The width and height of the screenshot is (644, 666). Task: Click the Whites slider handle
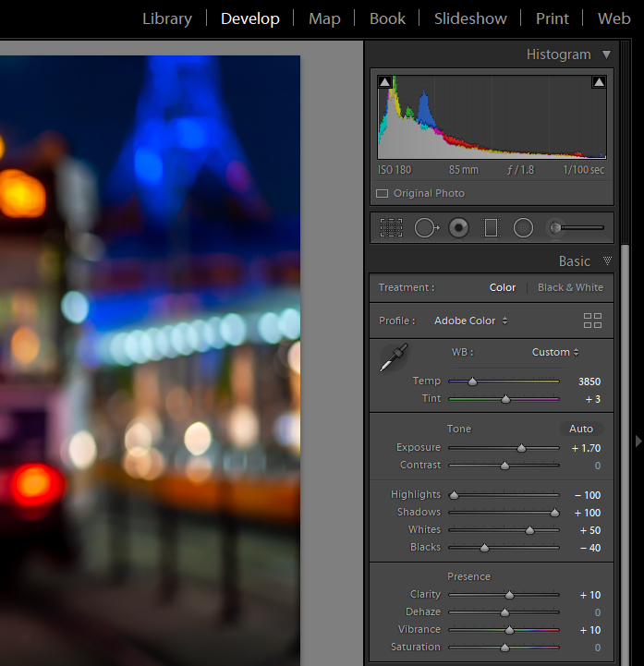[529, 530]
